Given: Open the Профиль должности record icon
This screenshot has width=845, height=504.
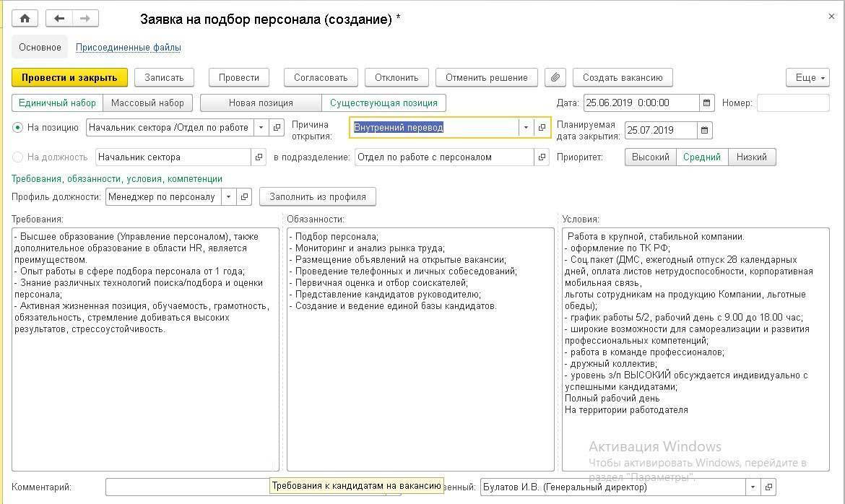Looking at the screenshot, I should point(245,196).
